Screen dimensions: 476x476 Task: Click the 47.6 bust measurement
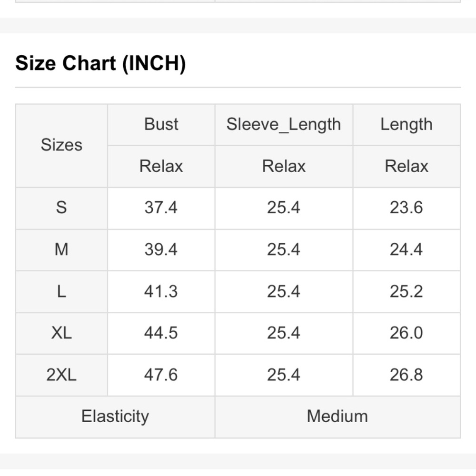[x=161, y=375]
